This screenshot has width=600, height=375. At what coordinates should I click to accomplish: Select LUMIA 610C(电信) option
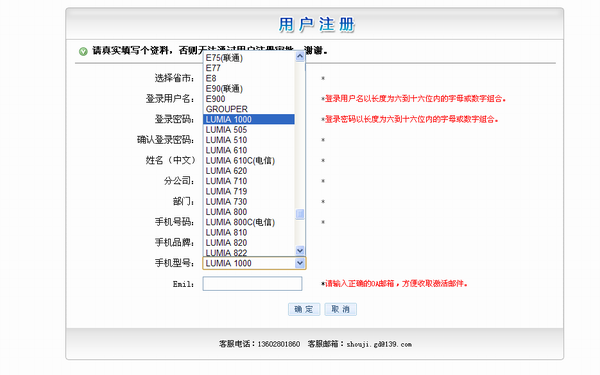click(249, 161)
